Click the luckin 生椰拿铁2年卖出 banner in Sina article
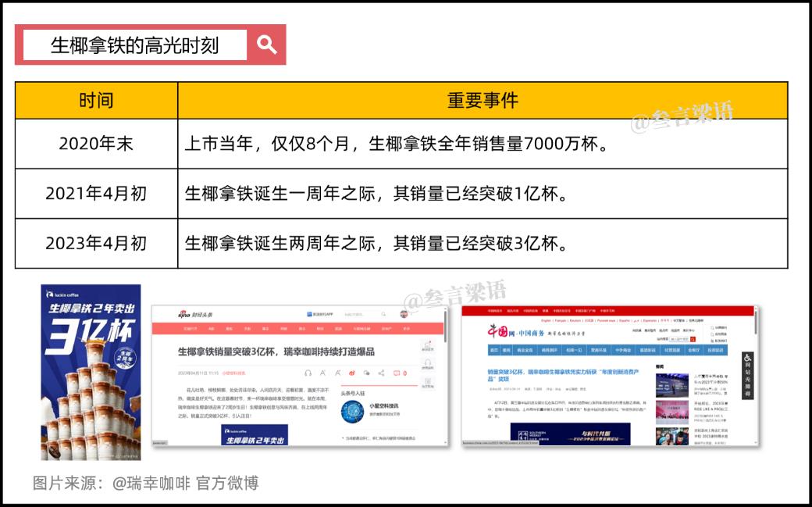 click(255, 434)
